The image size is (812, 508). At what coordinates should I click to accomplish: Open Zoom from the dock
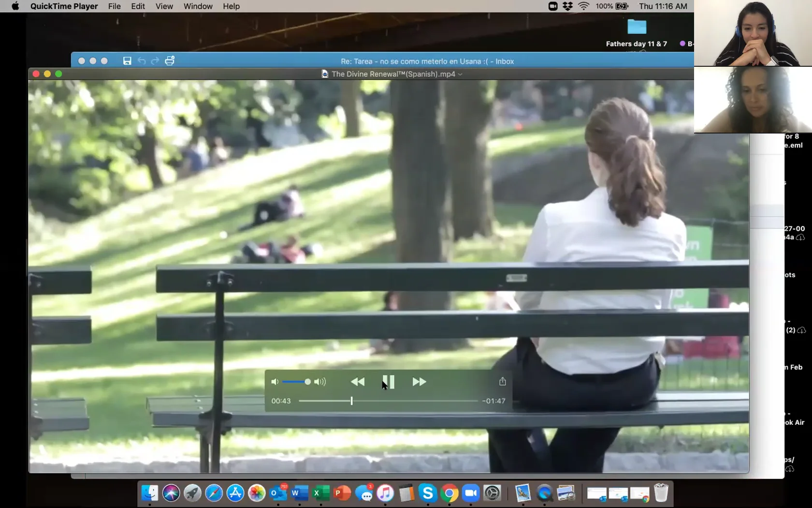point(470,493)
